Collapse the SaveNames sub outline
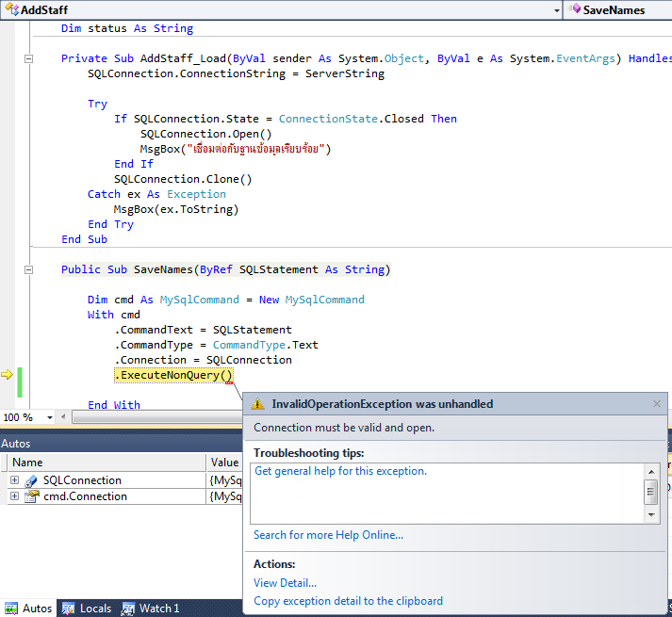The image size is (672, 617). (28, 270)
